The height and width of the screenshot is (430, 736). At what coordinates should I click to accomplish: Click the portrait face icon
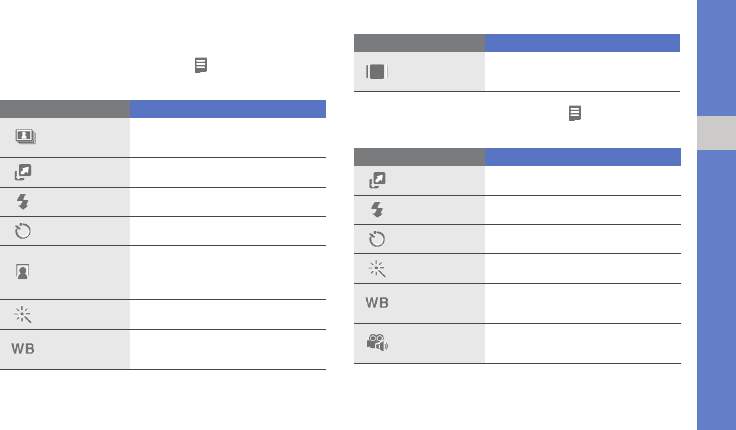point(23,272)
